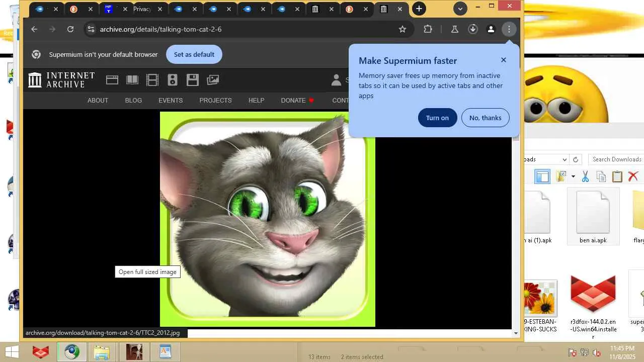Screen dimensions: 644x362
Task: Click the Search Downloads box in Explorer
Action: pos(616,159)
